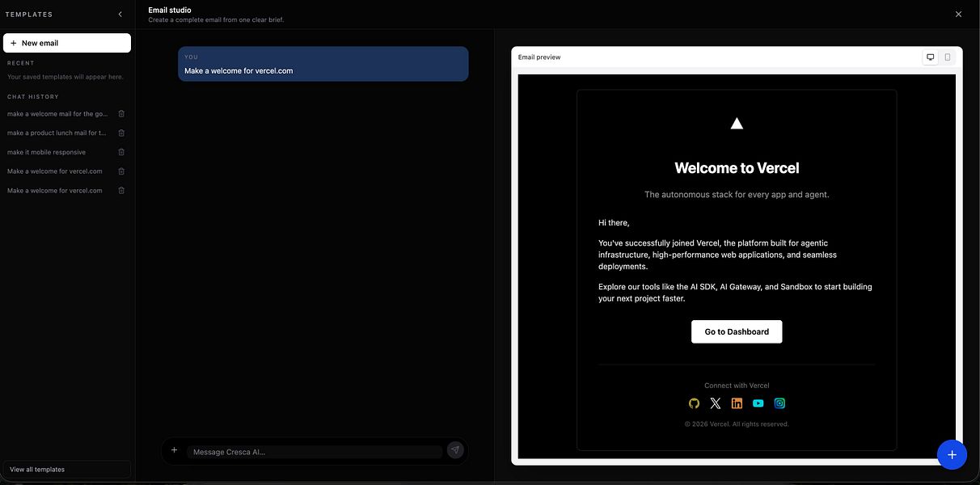This screenshot has height=485, width=980.
Task: Focus the Message Cresca AI input field
Action: 315,452
